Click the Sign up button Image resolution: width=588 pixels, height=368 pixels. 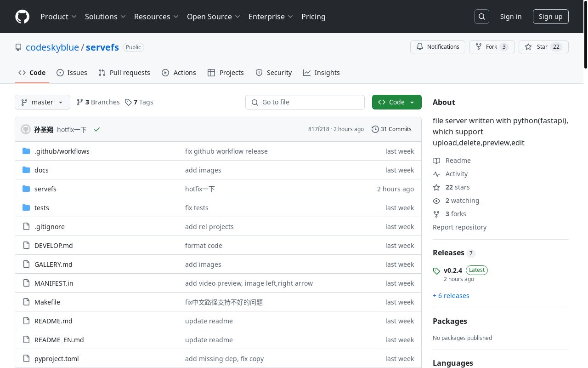pos(550,17)
